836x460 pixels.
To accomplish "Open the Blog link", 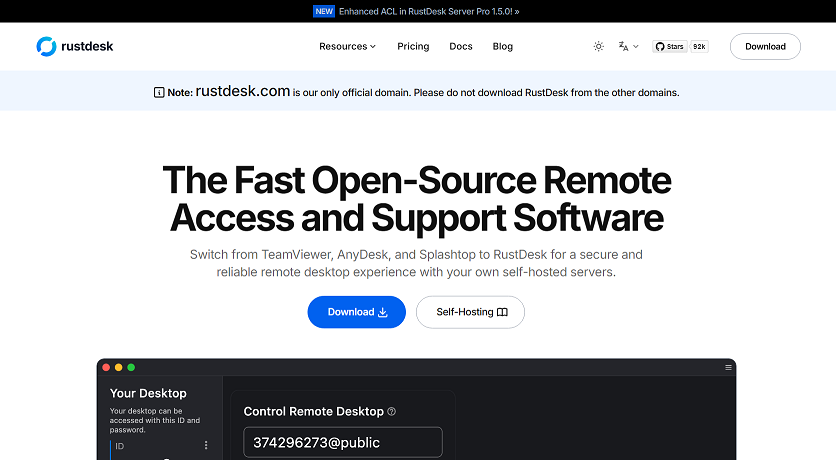I will pyautogui.click(x=502, y=46).
